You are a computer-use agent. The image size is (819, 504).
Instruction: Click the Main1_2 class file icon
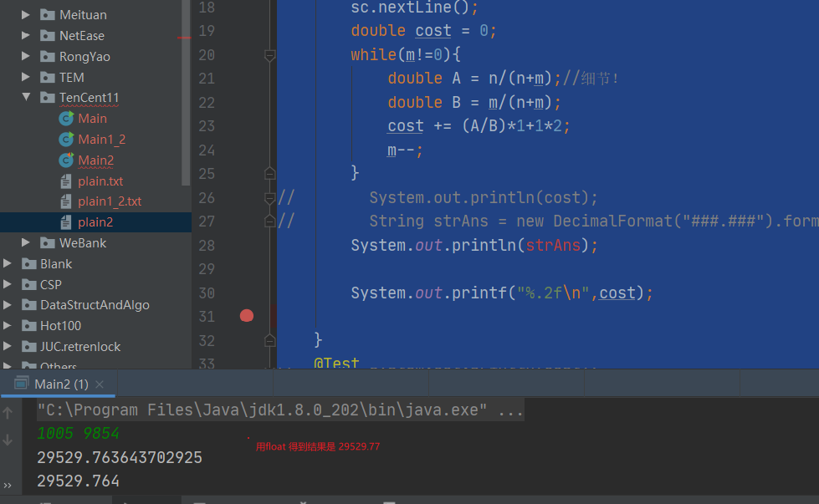point(66,140)
